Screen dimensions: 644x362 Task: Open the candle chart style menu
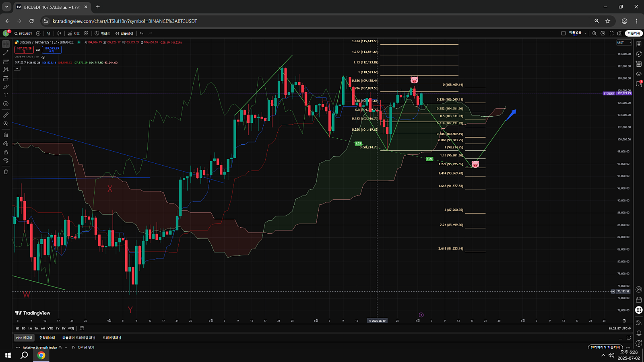coord(59,33)
